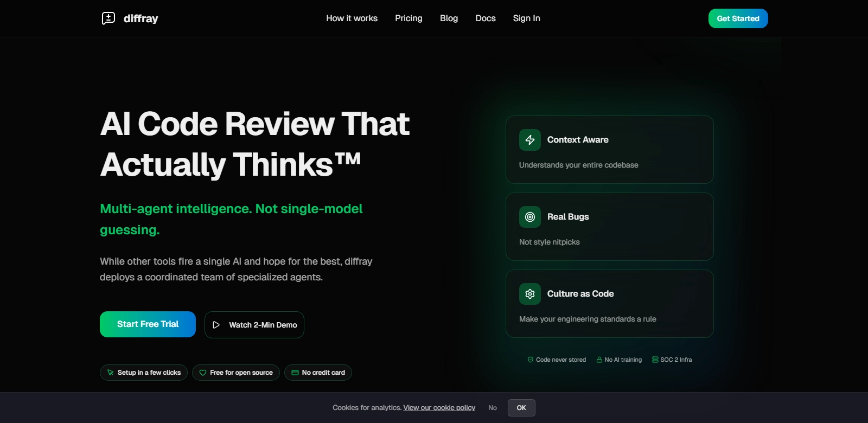Click the heart icon in open source badge

tap(203, 373)
